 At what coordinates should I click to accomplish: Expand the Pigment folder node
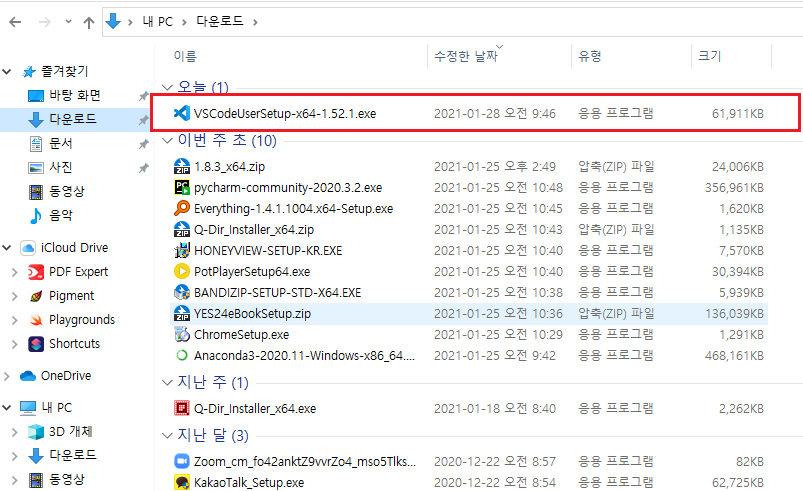pos(15,296)
